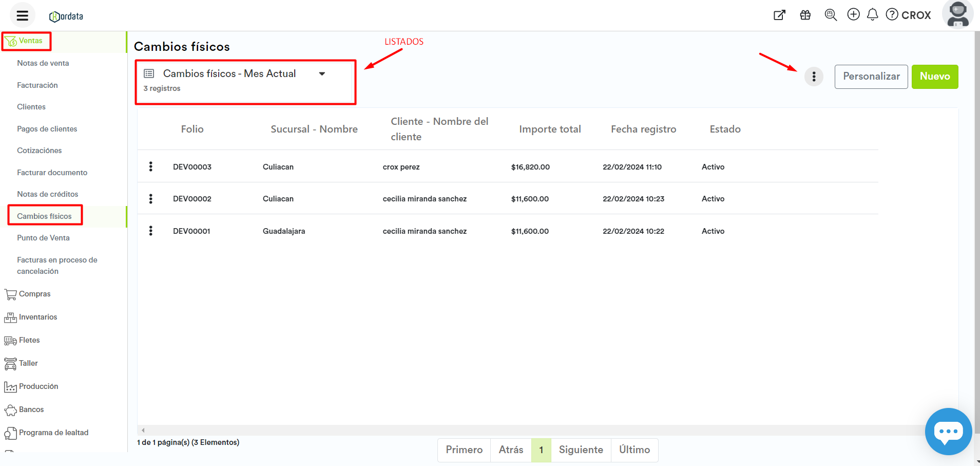Viewport: 980px width, 466px height.
Task: Open the gift box icon
Action: point(805,15)
